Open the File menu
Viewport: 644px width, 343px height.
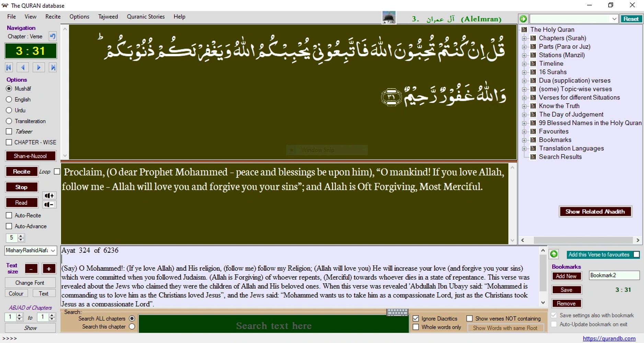coord(12,16)
